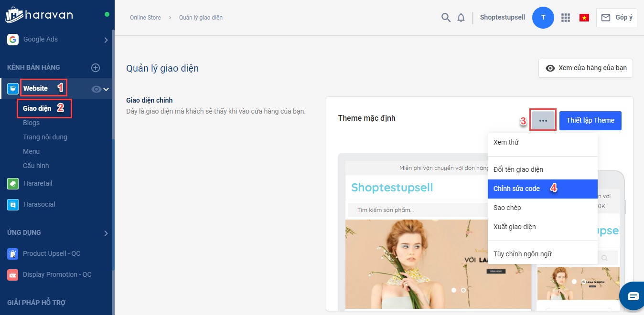644x315 pixels.
Task: Click the Theme mặc định title
Action: click(367, 118)
